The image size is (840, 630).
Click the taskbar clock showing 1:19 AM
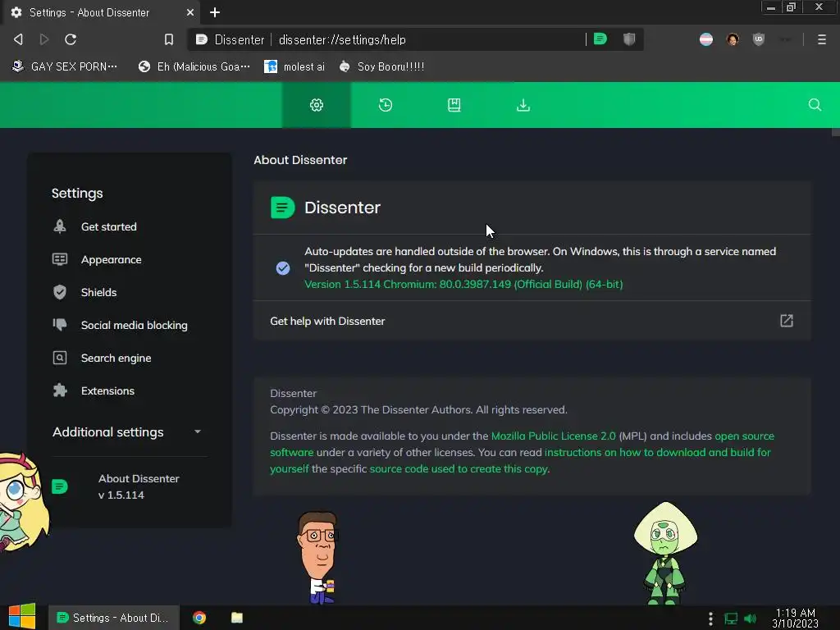795,618
